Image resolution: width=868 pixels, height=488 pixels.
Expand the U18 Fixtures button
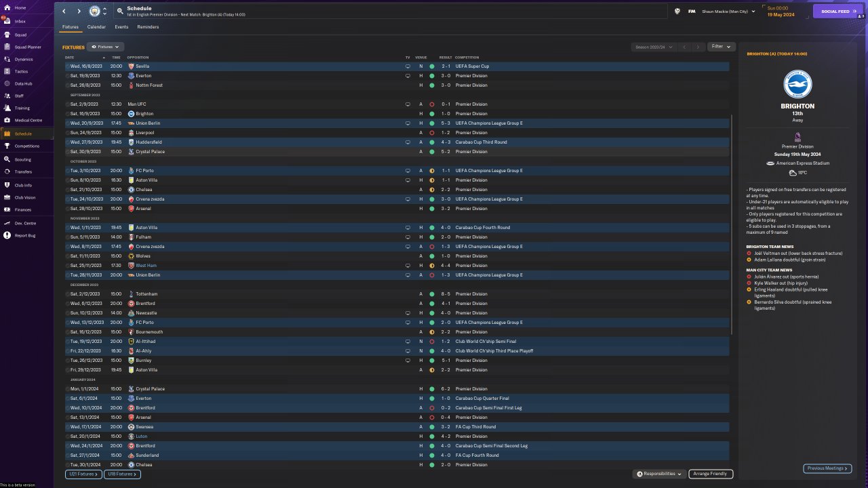(x=122, y=474)
